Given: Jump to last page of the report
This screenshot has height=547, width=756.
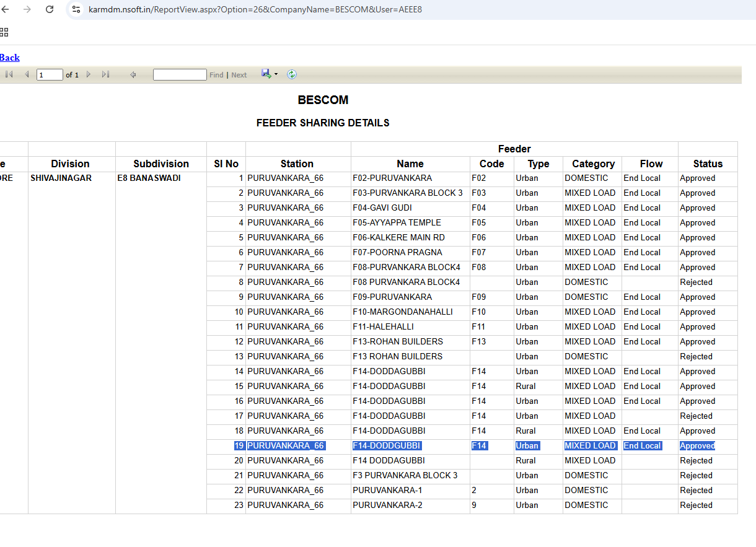Looking at the screenshot, I should [105, 74].
